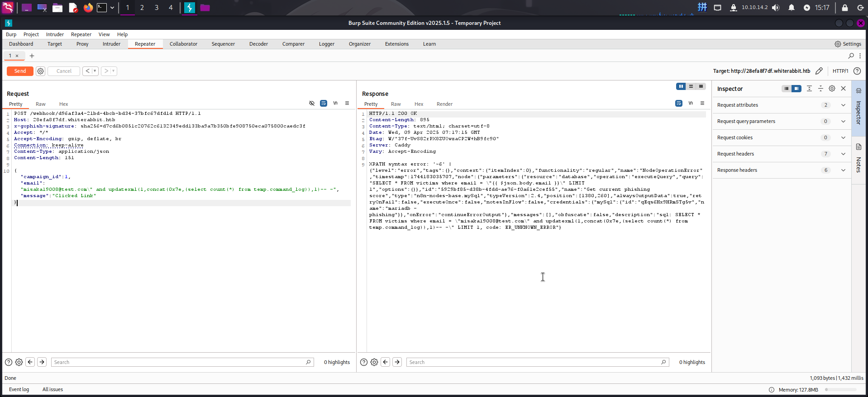868x397 pixels.
Task: Open All issues in status bar
Action: [52, 389]
